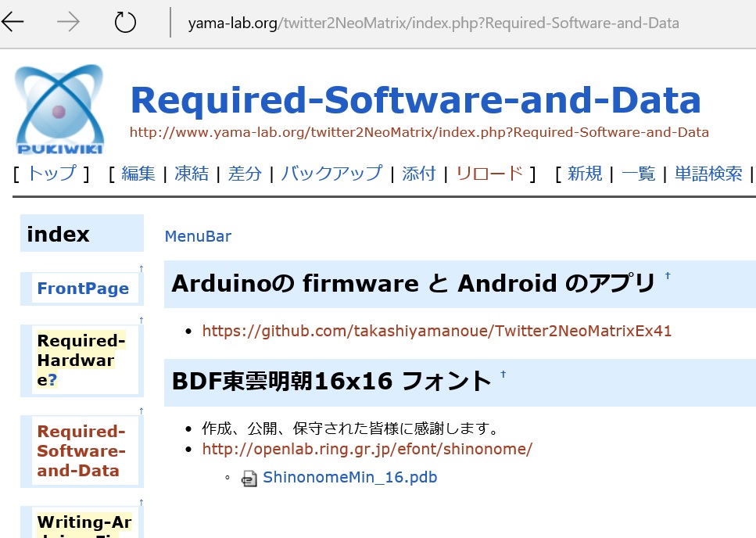Click the Arduino firmware と Android heading
The height and width of the screenshot is (538, 756).
pyautogui.click(x=413, y=283)
